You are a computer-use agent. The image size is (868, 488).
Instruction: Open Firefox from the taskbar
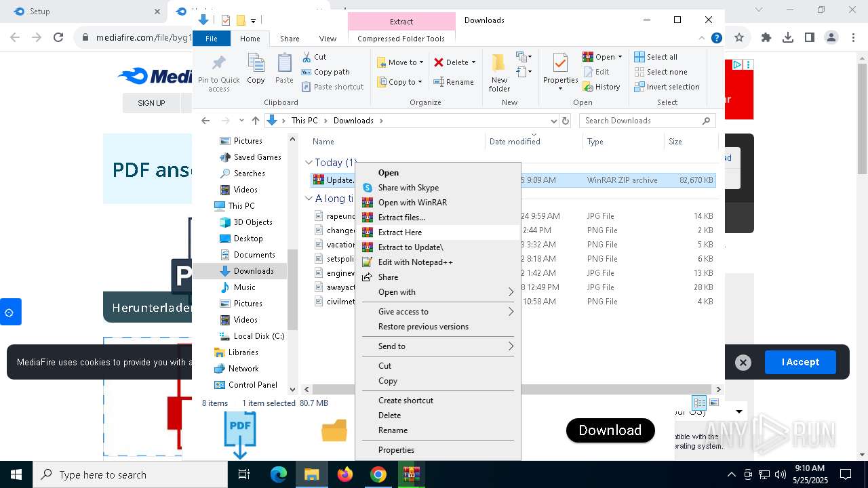(x=345, y=474)
